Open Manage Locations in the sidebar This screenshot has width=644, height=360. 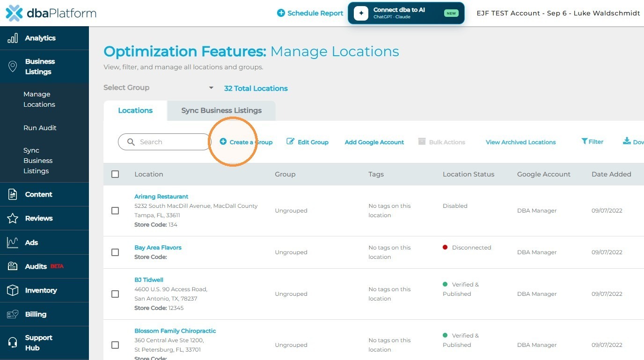coord(39,99)
